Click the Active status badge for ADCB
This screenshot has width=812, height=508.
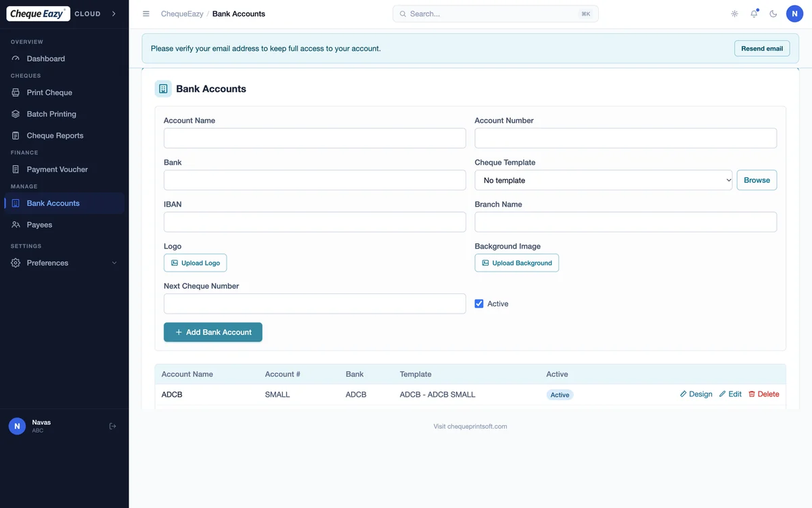(x=560, y=395)
